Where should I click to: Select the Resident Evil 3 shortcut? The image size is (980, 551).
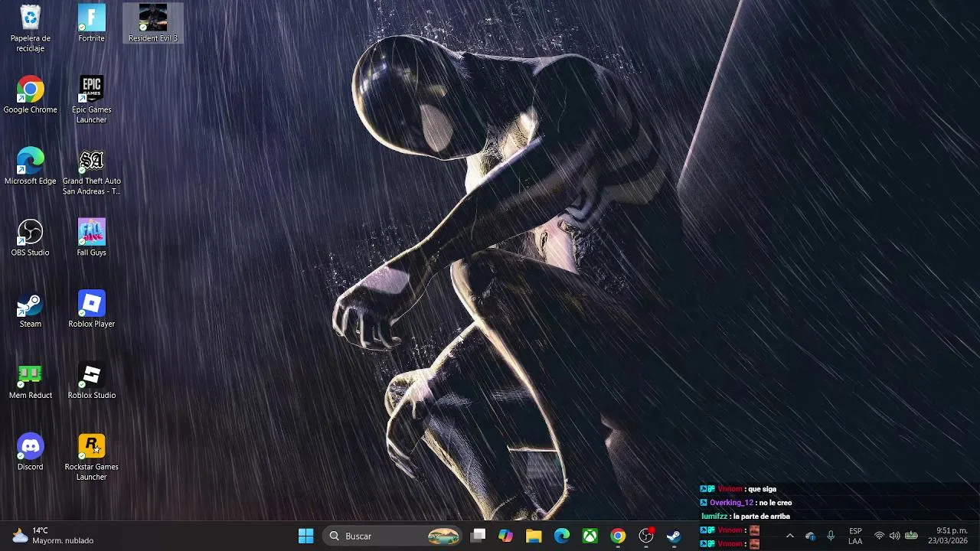[152, 24]
